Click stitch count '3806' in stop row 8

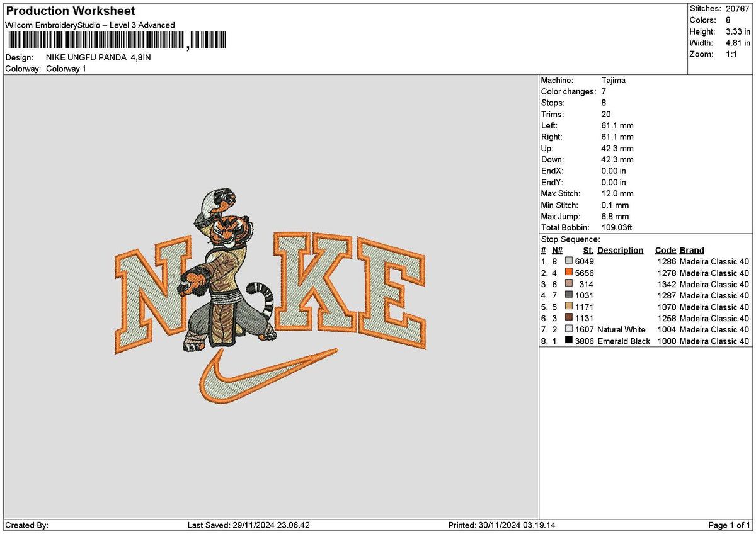coord(585,341)
